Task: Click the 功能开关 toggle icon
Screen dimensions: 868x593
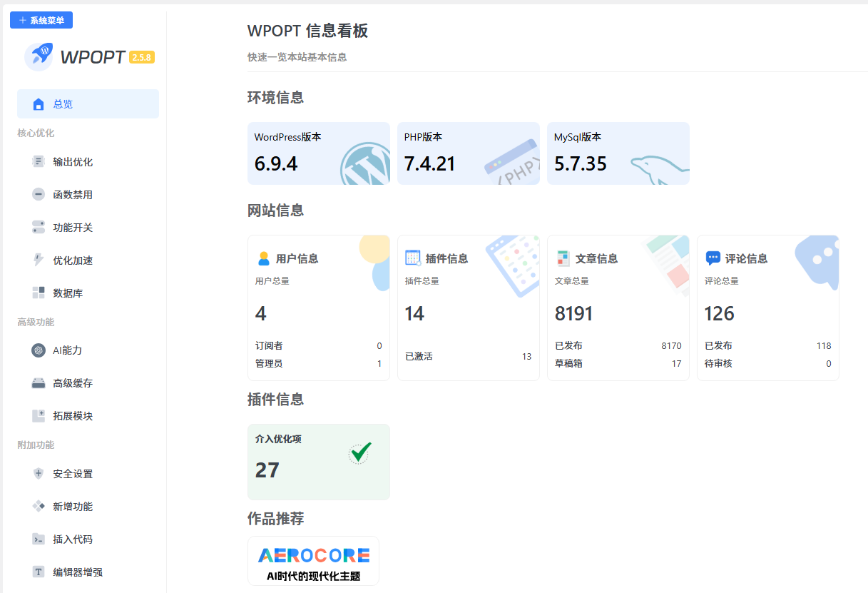Action: (39, 228)
